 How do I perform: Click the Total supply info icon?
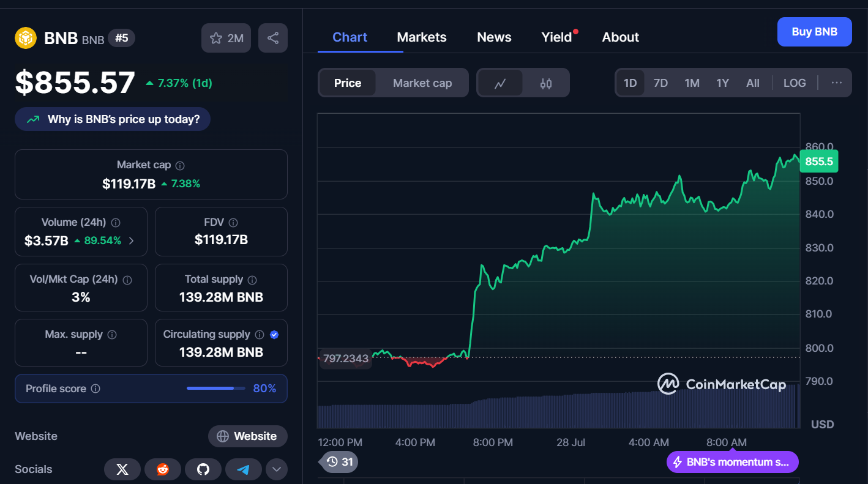click(x=252, y=280)
